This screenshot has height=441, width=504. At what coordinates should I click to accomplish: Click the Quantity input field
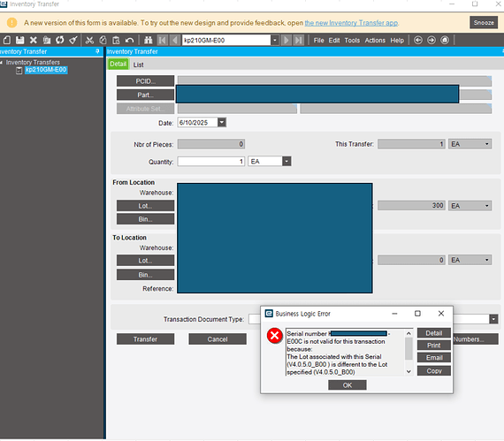(211, 161)
